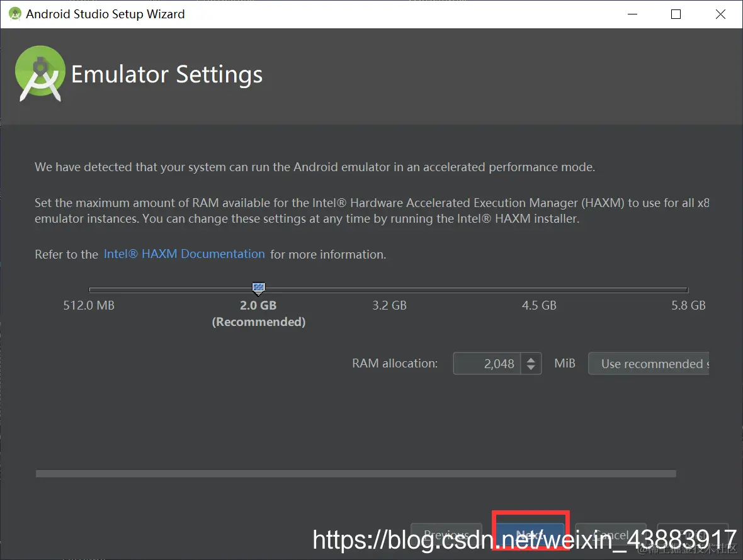Click the 4.5 GB slider label
Screen dimensions: 743x560
coord(539,305)
